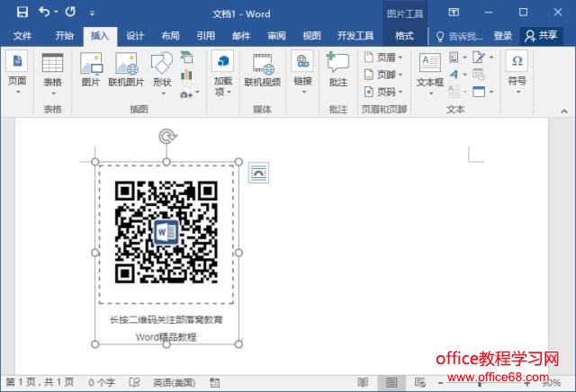Expand the 链接 links dropdown
The width and height of the screenshot is (576, 392).
pos(303,92)
